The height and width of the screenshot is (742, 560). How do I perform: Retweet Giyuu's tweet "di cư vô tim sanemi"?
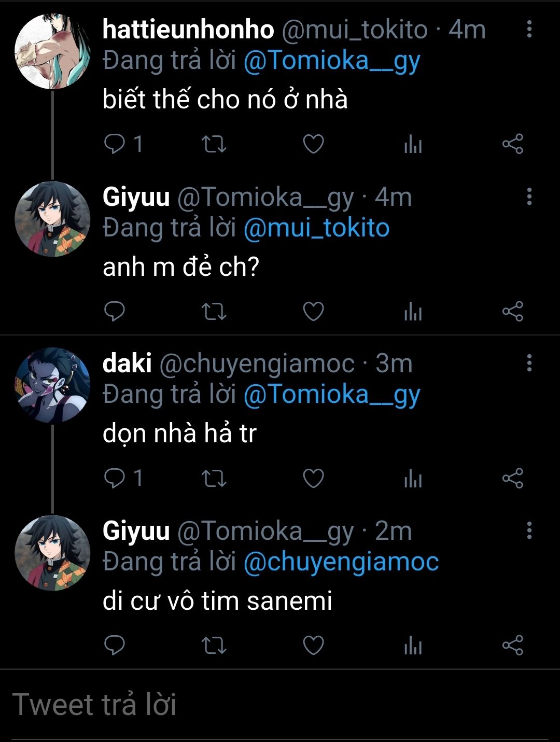214,646
